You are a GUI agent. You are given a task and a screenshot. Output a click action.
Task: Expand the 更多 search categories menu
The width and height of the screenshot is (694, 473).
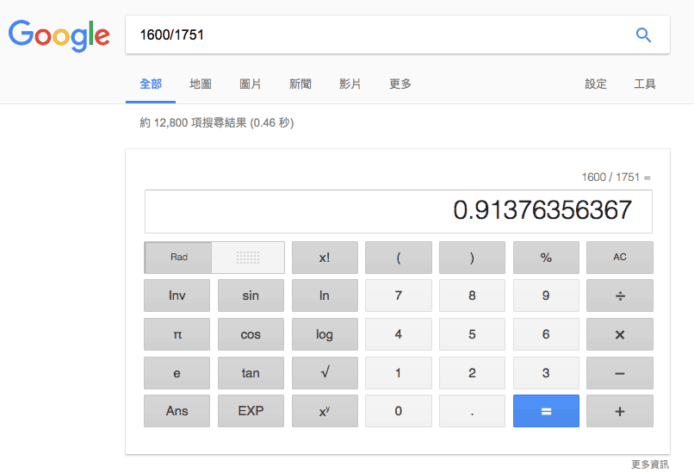click(400, 84)
